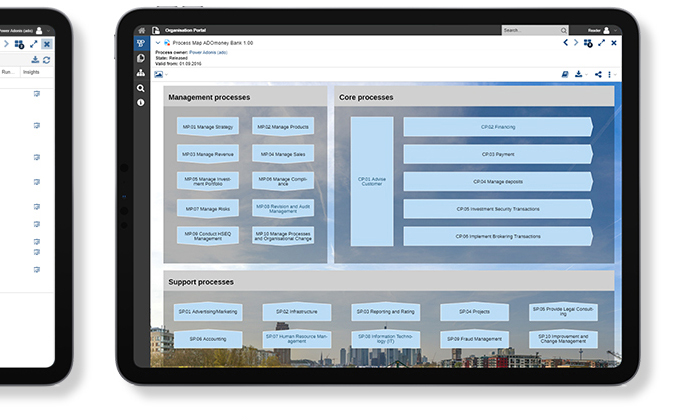The height and width of the screenshot is (420, 687).
Task: Open the hierarchy icon in left sidebar
Action: [x=141, y=73]
